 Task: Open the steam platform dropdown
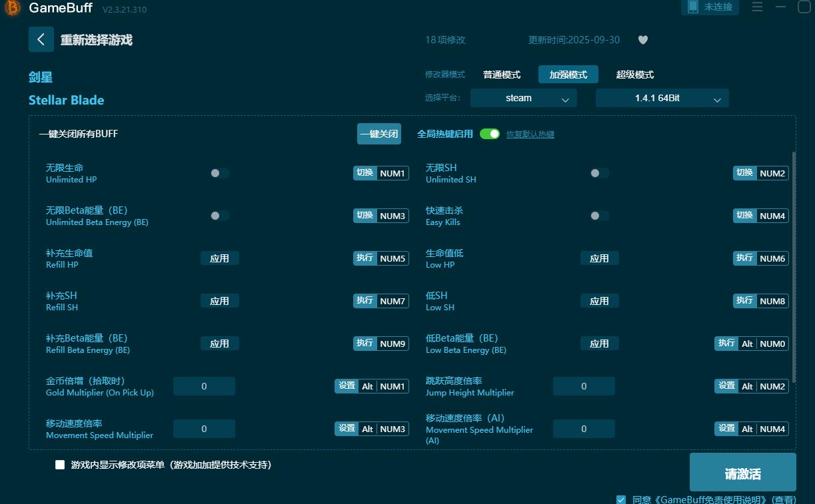pyautogui.click(x=523, y=98)
